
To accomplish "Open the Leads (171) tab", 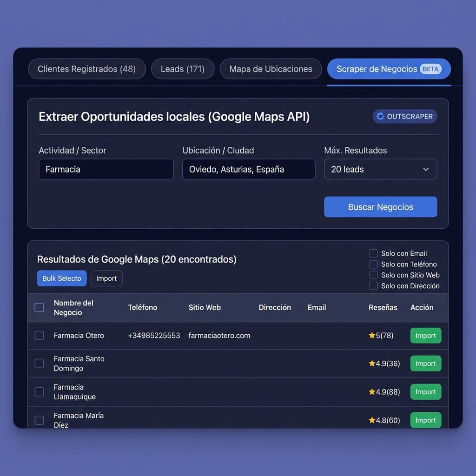I will click(183, 69).
